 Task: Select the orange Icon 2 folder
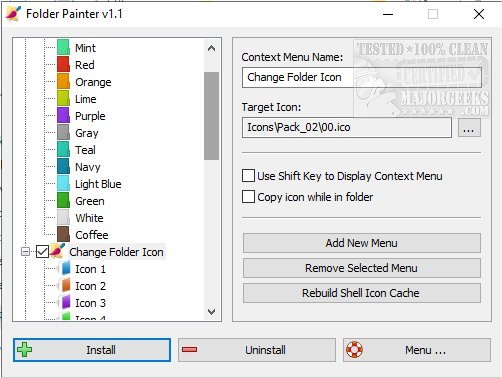pyautogui.click(x=64, y=285)
